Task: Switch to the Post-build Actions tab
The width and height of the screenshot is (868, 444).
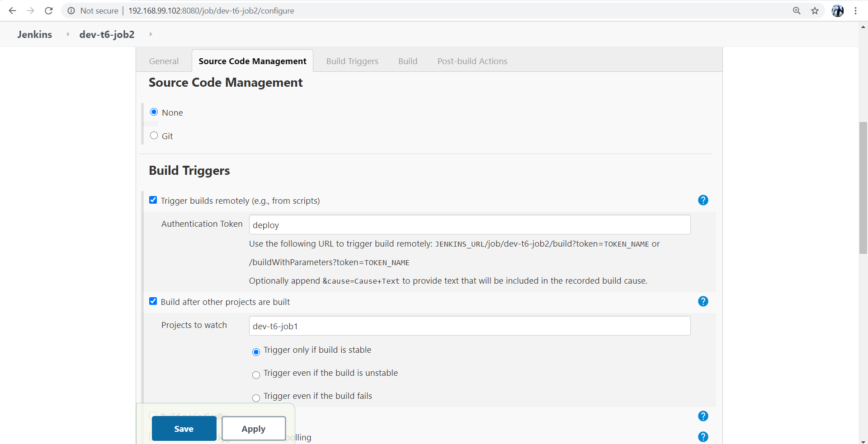Action: point(472,61)
